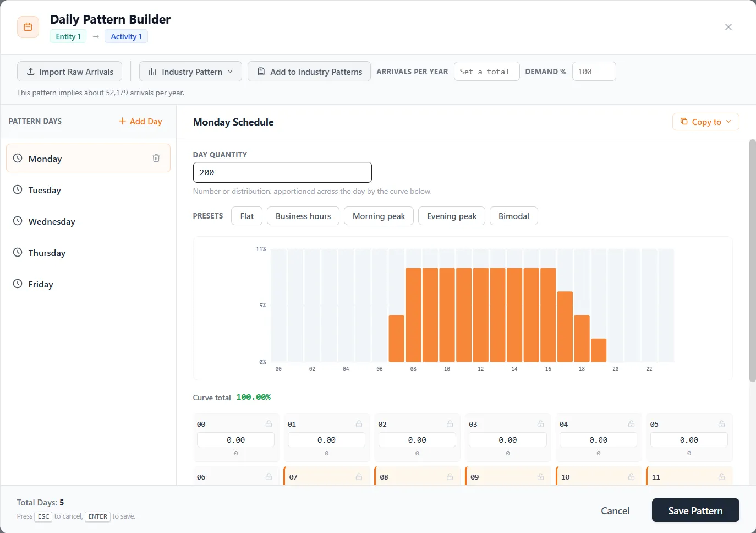Select Monday in pattern days
This screenshot has width=756, height=533.
click(88, 158)
